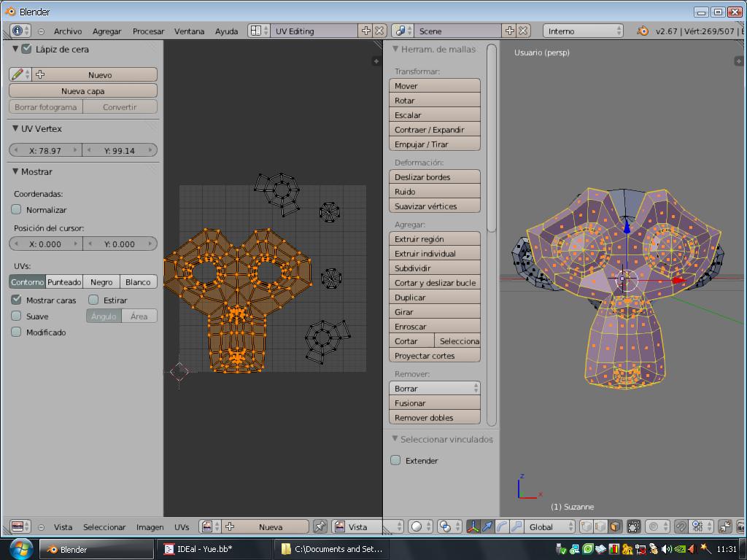
Task: Open the Info editor type selector icon
Action: click(20, 31)
